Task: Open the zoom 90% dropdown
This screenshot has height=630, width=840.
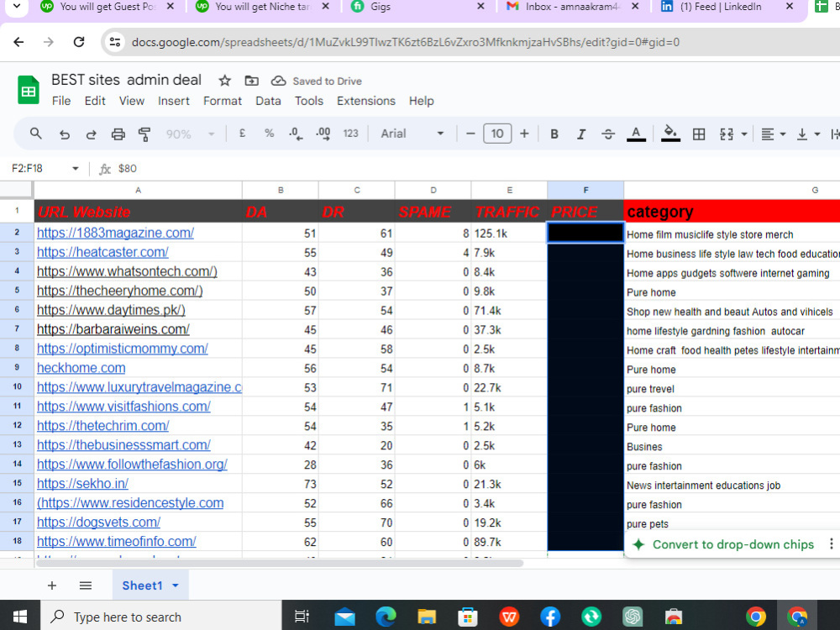Action: pos(190,134)
